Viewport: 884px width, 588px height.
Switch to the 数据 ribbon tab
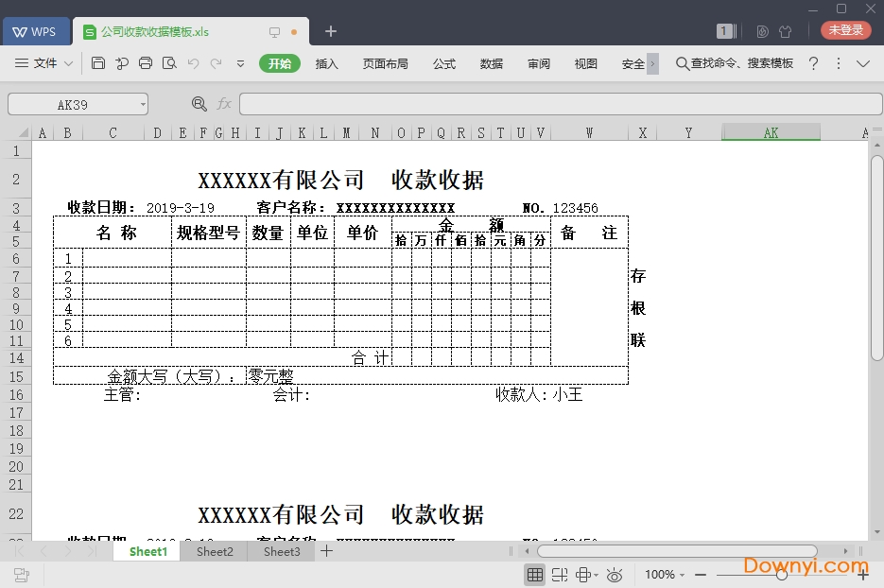pyautogui.click(x=491, y=63)
